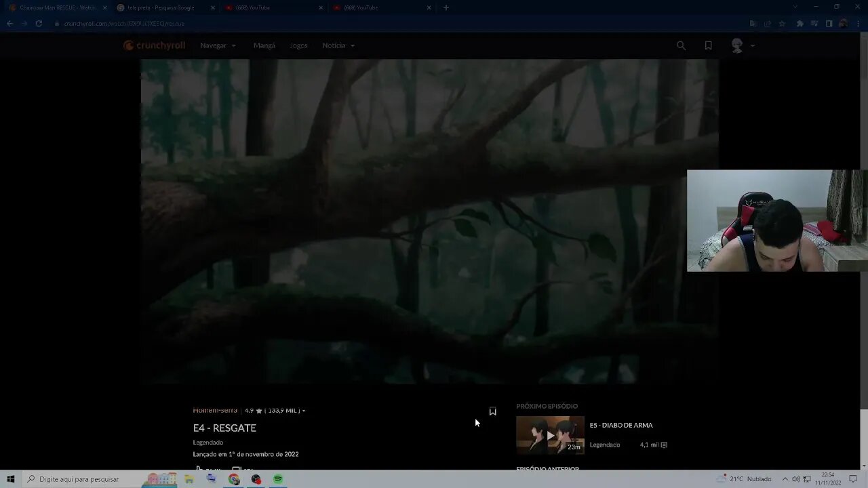Open a new browser tab
The height and width of the screenshot is (488, 868).
pyautogui.click(x=446, y=7)
